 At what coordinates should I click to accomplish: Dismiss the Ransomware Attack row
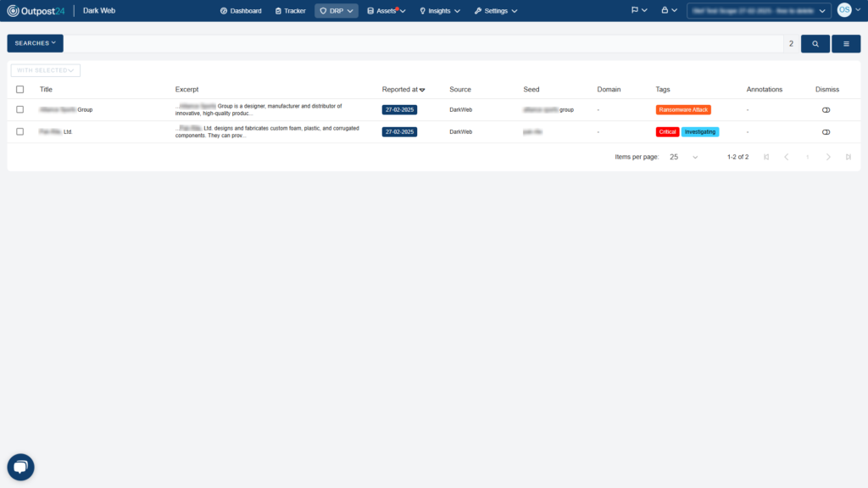pos(826,109)
